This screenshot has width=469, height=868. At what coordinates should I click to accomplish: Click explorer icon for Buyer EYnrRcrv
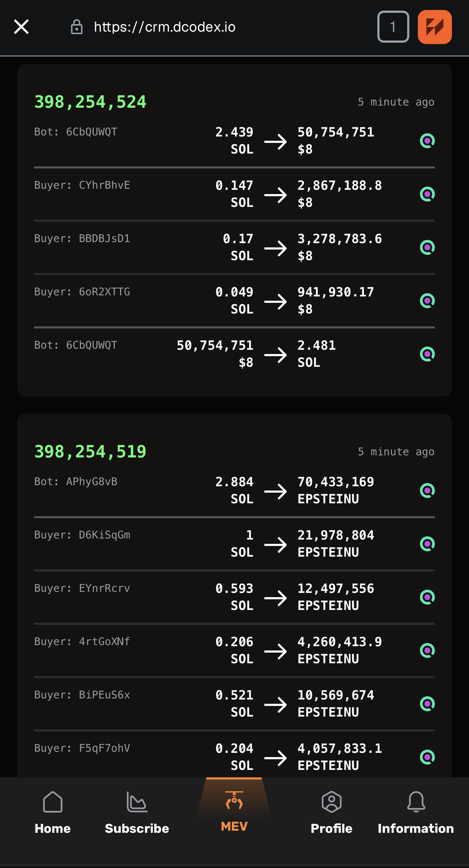pos(427,597)
